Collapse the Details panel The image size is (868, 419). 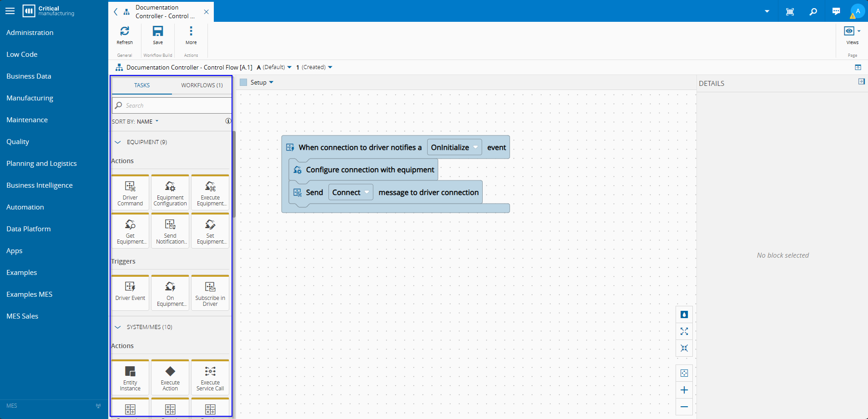click(x=861, y=82)
